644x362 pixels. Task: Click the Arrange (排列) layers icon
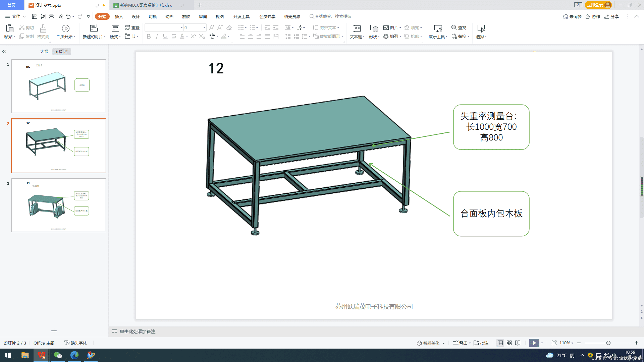tap(386, 36)
